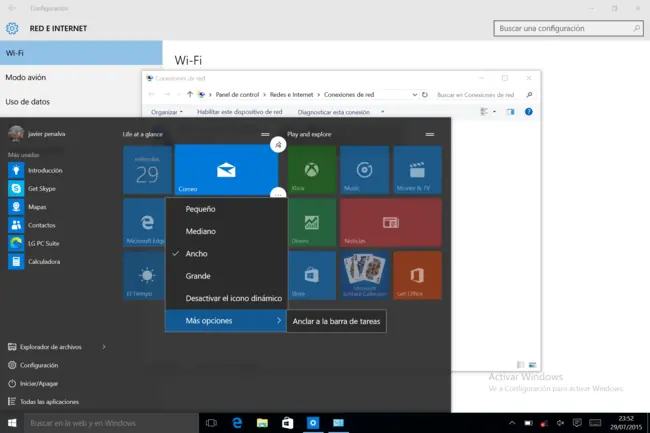Image resolution: width=650 pixels, height=433 pixels.
Task: Toggle the preview pane in Conexiones de red
Action: [510, 112]
